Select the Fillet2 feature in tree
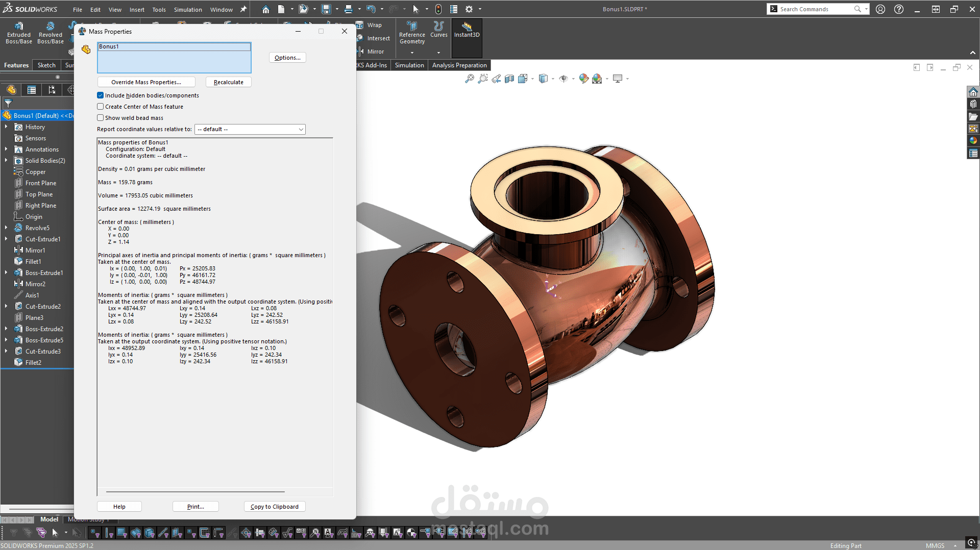This screenshot has width=980, height=550. click(x=33, y=363)
